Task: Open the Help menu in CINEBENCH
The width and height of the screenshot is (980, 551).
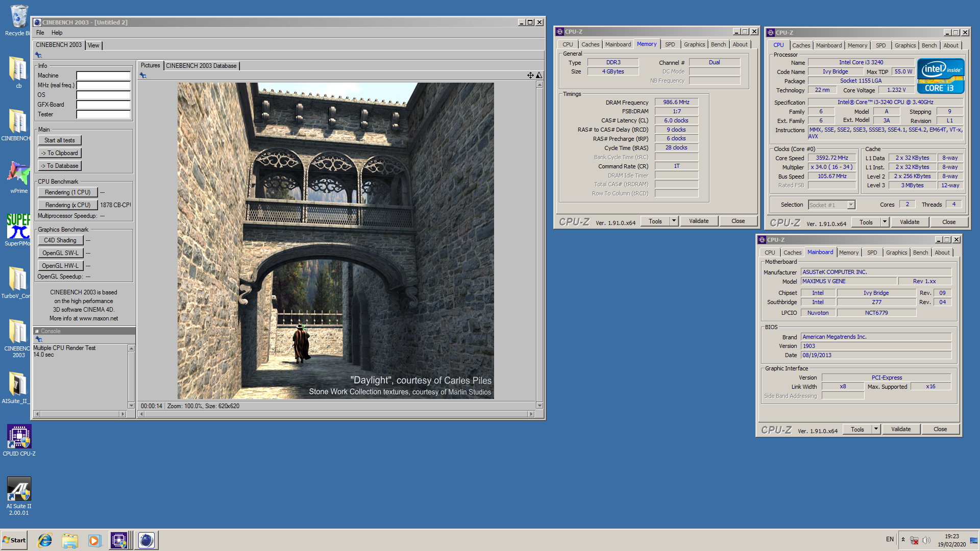Action: pos(57,33)
